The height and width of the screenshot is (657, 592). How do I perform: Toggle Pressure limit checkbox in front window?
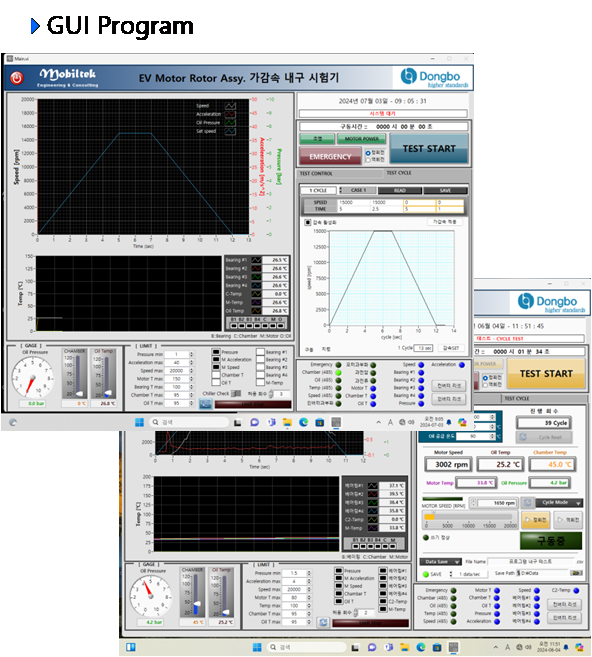click(x=216, y=352)
